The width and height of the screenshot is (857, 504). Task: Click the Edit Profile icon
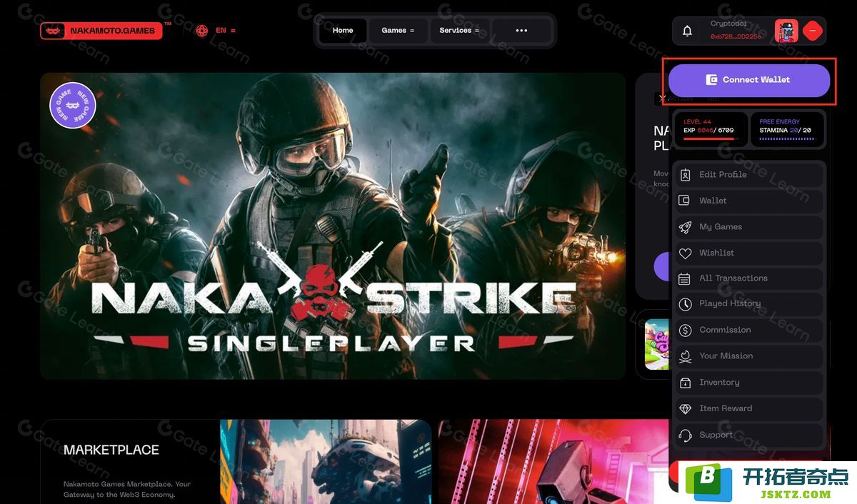click(x=685, y=175)
